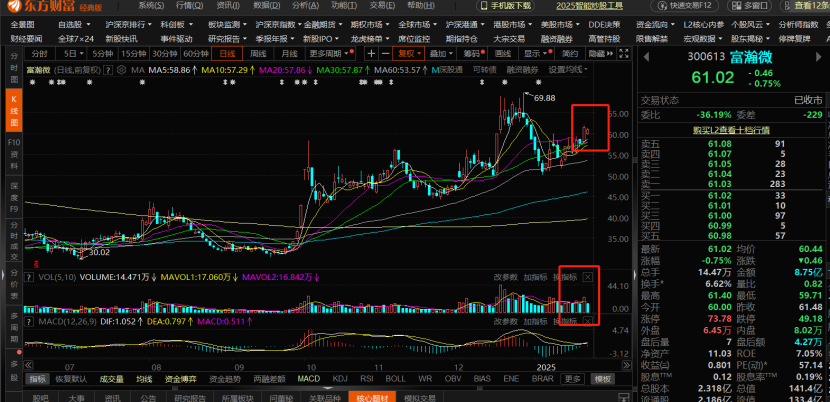
Task: Open the 模板 template button
Action: point(602,379)
